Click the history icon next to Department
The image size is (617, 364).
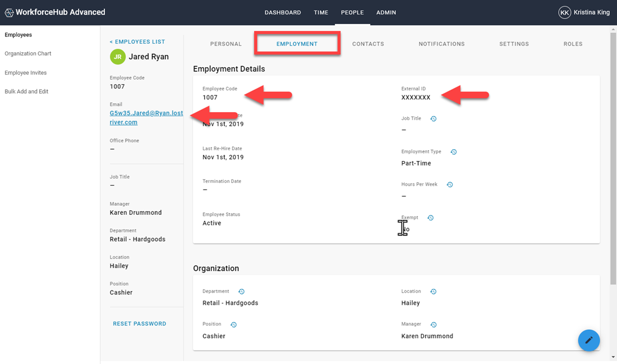click(x=241, y=291)
